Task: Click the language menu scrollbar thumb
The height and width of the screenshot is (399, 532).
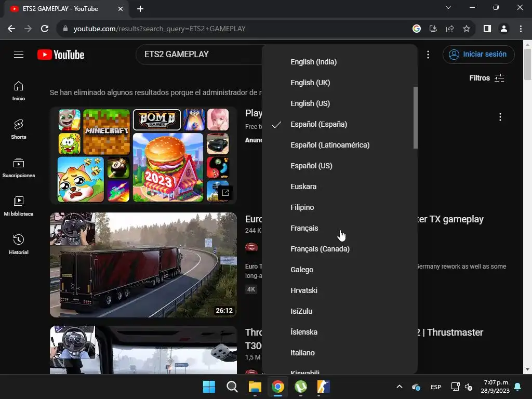Action: click(415, 118)
